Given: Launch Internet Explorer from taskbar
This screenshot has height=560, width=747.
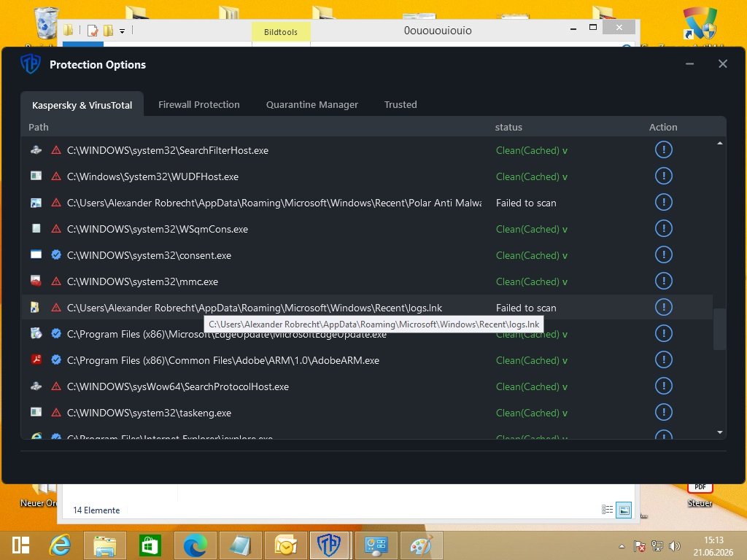Looking at the screenshot, I should point(60,545).
